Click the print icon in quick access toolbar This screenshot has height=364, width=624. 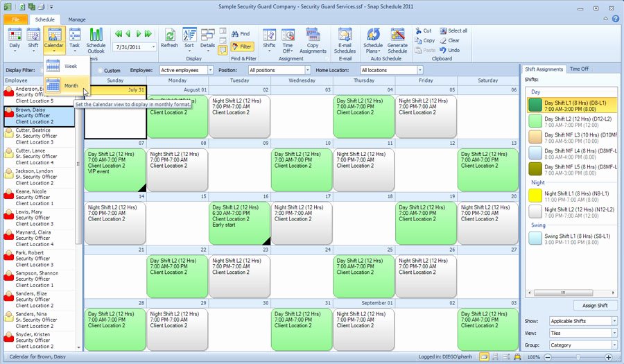pos(42,6)
